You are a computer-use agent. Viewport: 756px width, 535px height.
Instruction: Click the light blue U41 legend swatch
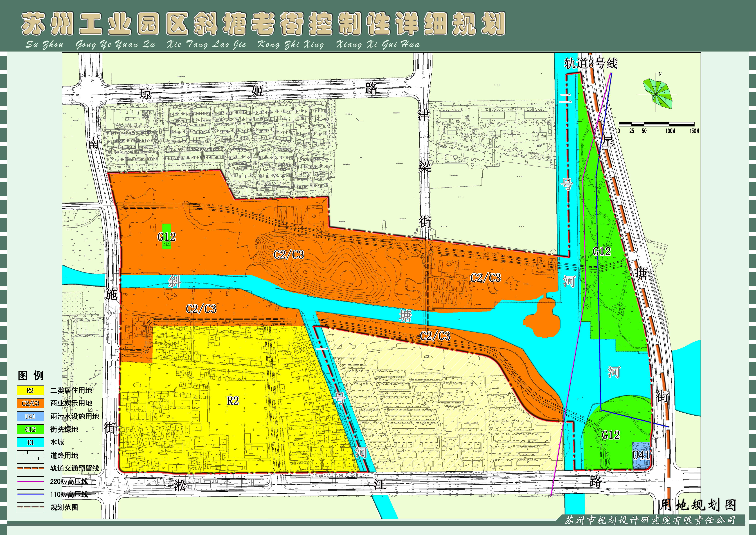(x=30, y=416)
